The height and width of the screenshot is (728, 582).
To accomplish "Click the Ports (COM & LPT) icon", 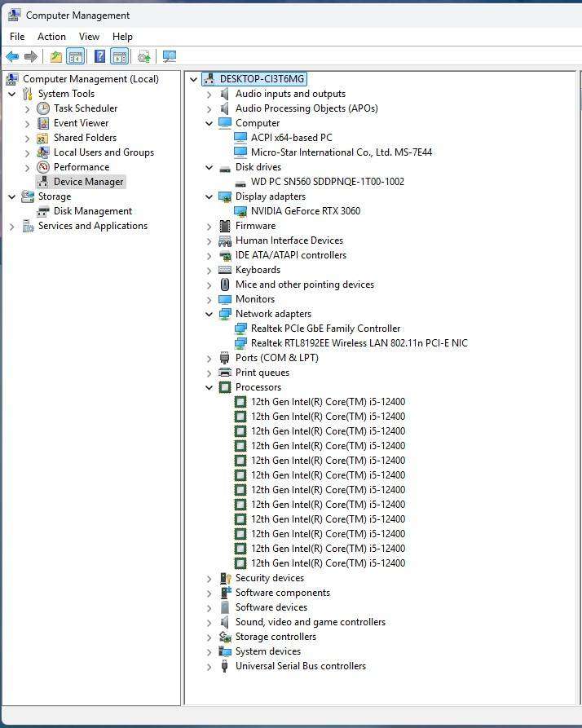I will (x=225, y=358).
